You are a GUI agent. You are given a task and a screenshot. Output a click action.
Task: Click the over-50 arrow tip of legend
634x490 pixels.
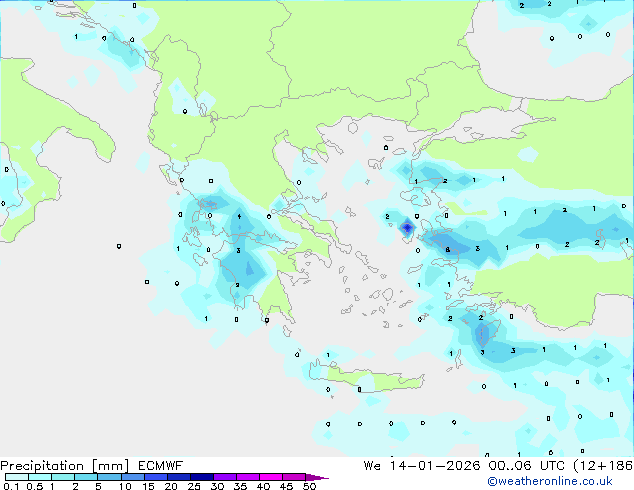pyautogui.click(x=317, y=477)
